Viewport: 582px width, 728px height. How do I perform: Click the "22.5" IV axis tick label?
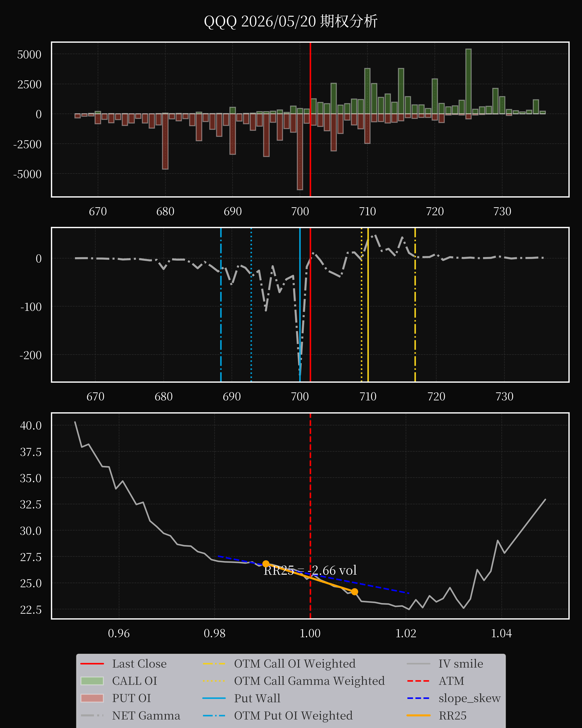coord(31,610)
